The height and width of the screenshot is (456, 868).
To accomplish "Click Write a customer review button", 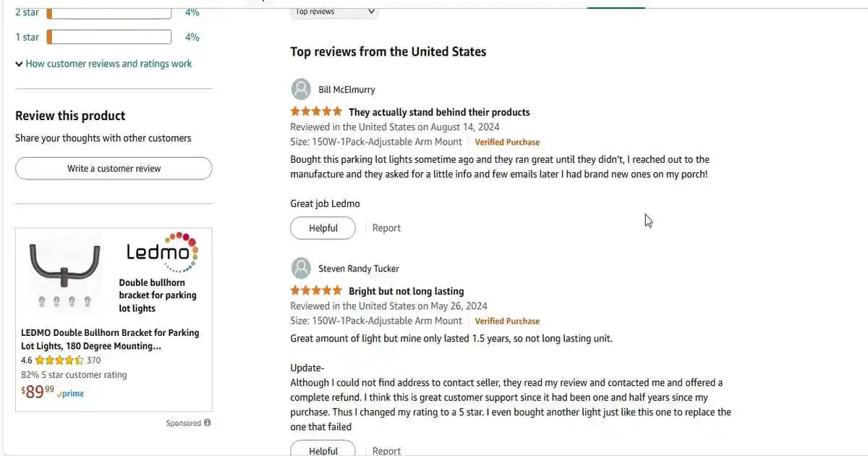I will click(114, 168).
